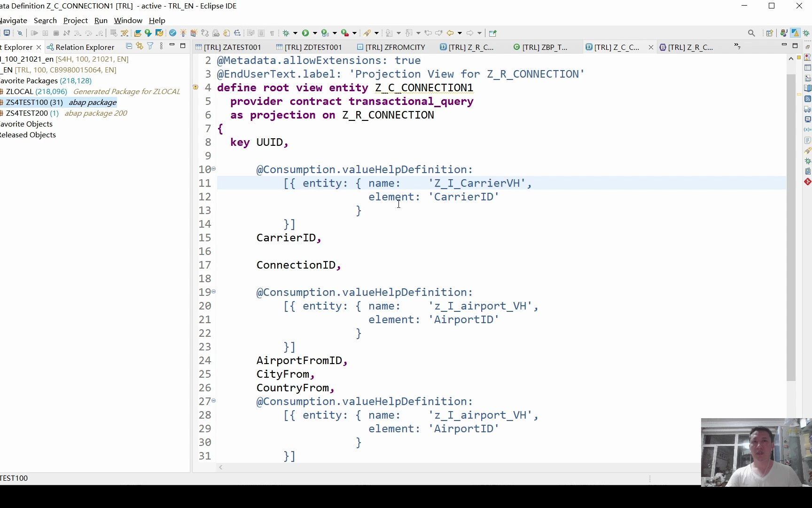
Task: Open the Help menu
Action: [x=157, y=21]
